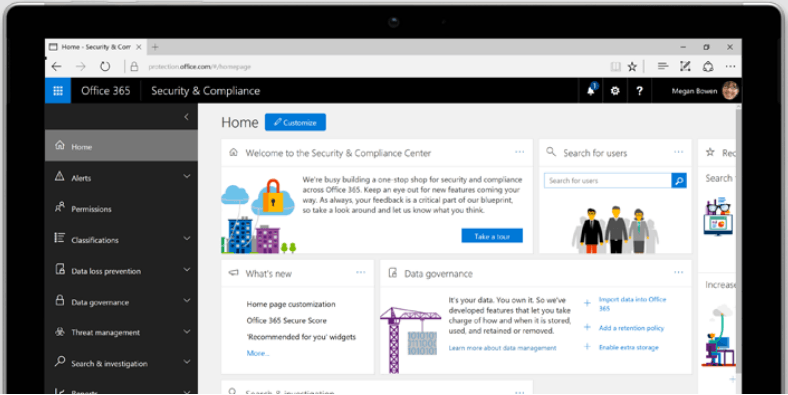Viewport: 788px width, 395px height.
Task: Open Alerts in the sidebar menu
Action: [121, 177]
